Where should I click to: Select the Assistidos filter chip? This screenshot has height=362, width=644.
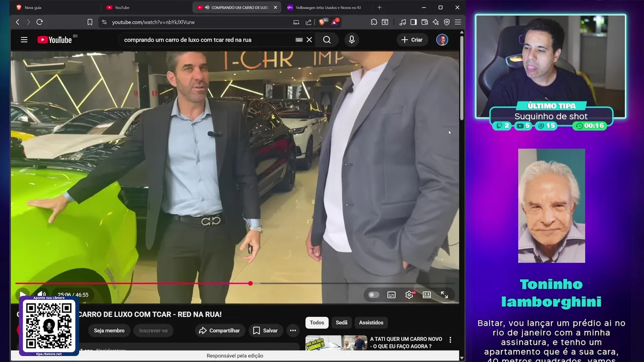click(x=371, y=323)
